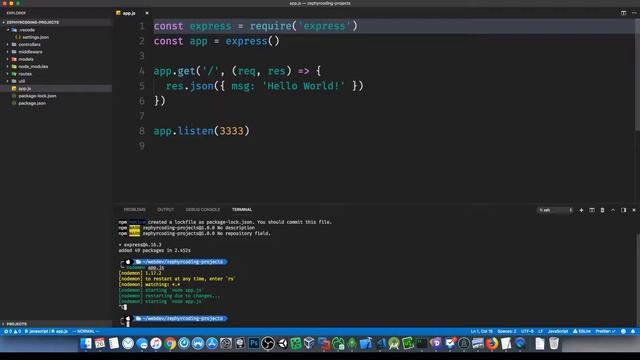Screen dimensions: 640x360
Task: Click the new terminal plus icon
Action: pos(581,210)
